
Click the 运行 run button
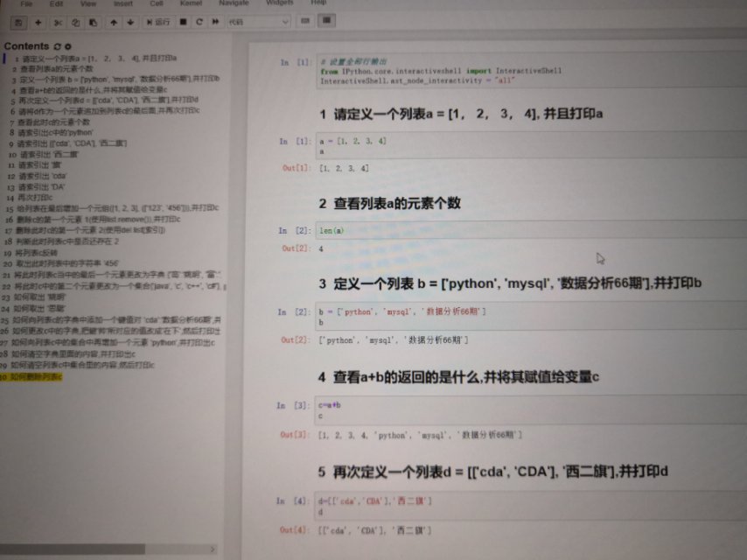(158, 23)
